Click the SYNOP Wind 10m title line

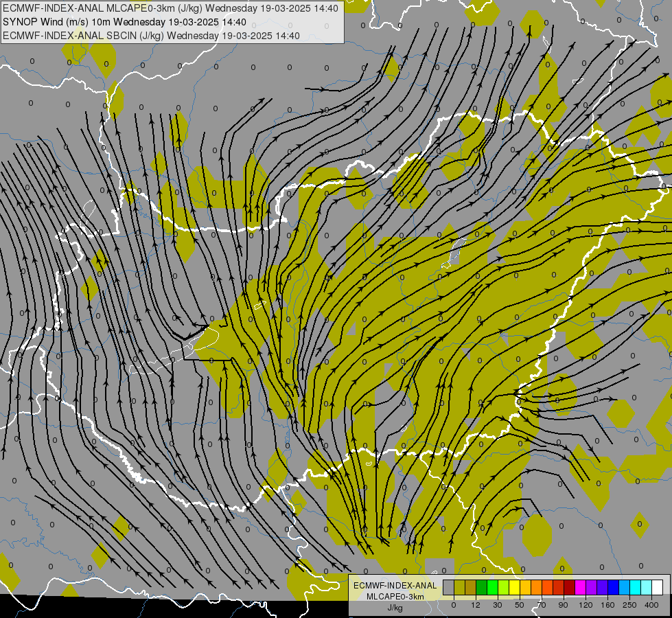[x=124, y=22]
